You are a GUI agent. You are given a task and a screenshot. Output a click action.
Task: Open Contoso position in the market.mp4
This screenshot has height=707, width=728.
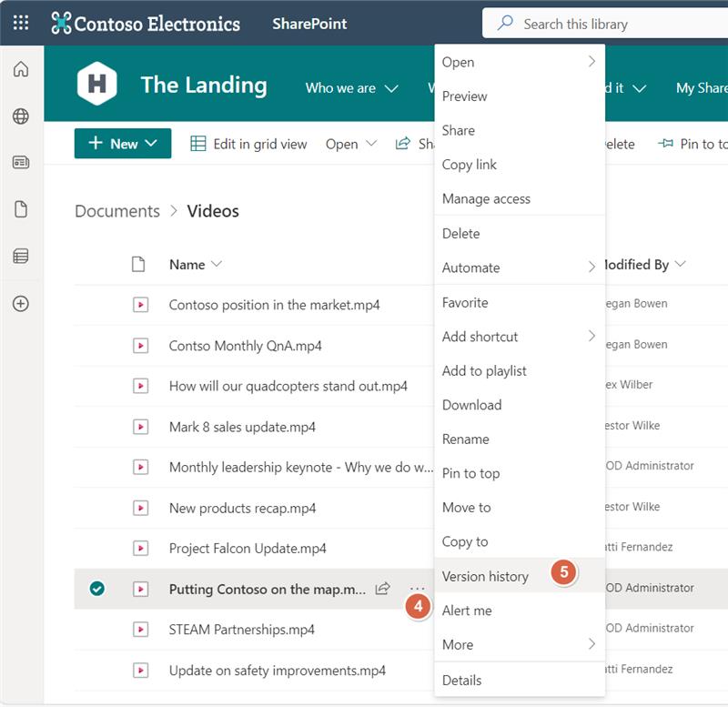pyautogui.click(x=275, y=305)
